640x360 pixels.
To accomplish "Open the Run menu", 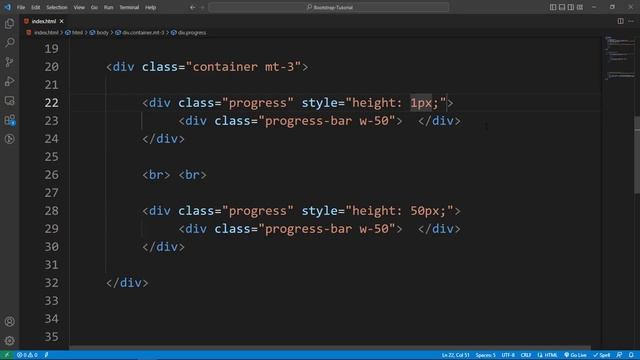I will click(x=108, y=7).
